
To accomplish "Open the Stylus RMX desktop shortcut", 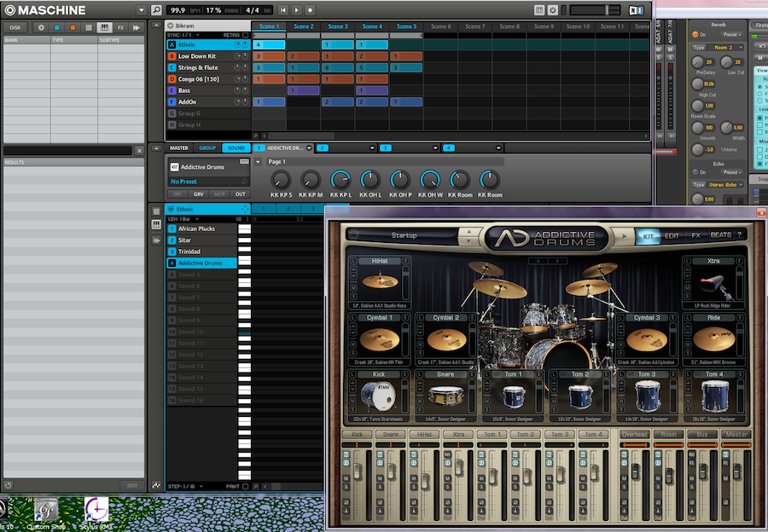I will (96, 513).
